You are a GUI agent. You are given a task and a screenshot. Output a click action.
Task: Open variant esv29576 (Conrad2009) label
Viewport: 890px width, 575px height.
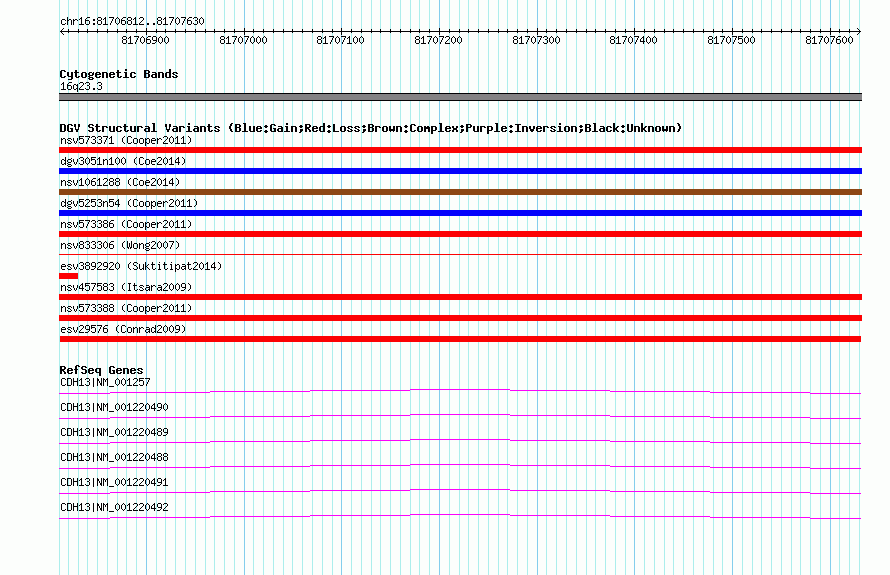[123, 329]
